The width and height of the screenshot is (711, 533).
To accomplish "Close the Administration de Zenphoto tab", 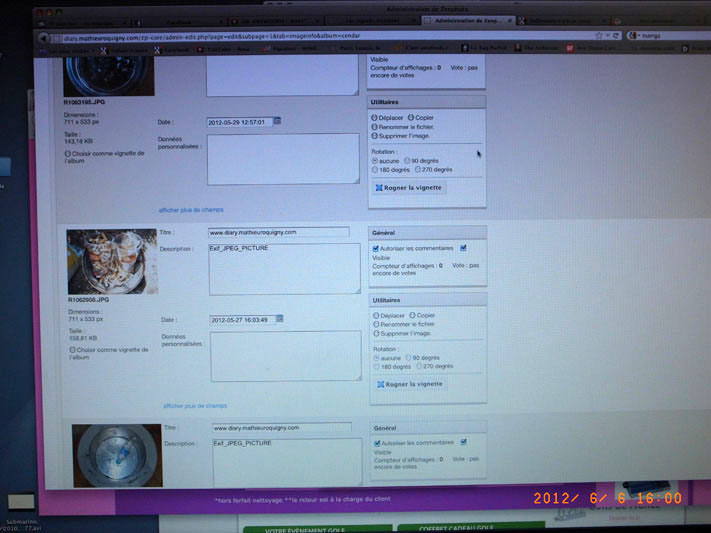I will 510,21.
